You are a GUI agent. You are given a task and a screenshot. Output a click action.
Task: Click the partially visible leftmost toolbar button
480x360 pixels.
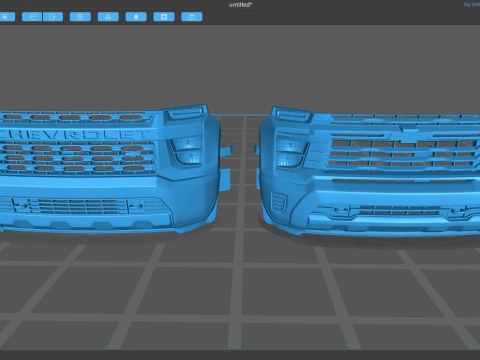click(7, 17)
